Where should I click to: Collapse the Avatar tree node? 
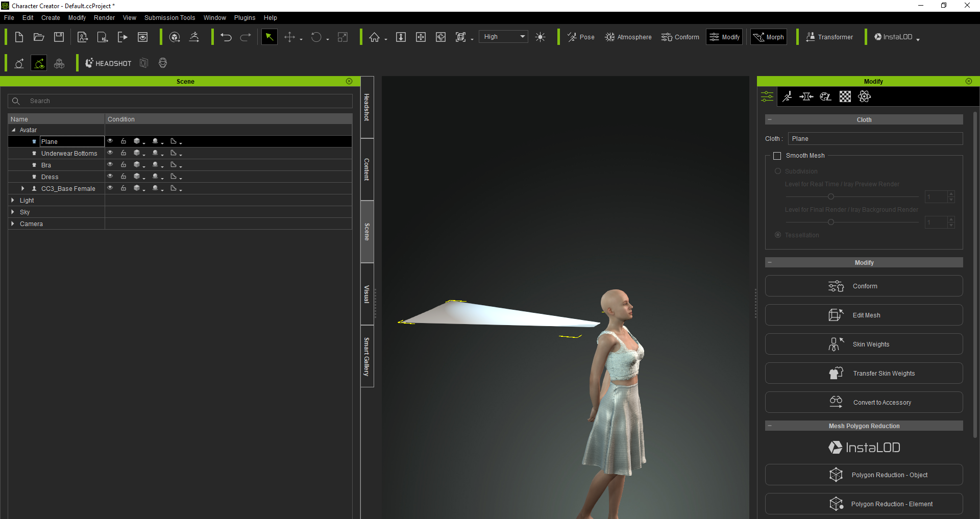click(13, 130)
